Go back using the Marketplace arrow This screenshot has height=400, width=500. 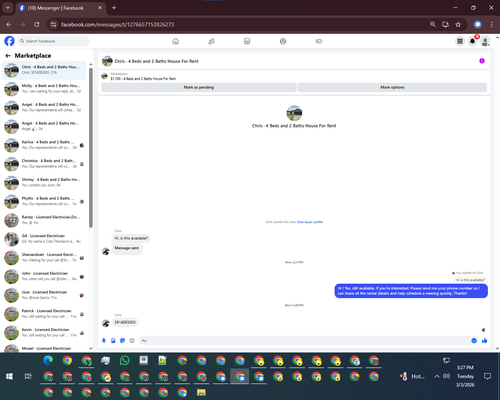8,56
